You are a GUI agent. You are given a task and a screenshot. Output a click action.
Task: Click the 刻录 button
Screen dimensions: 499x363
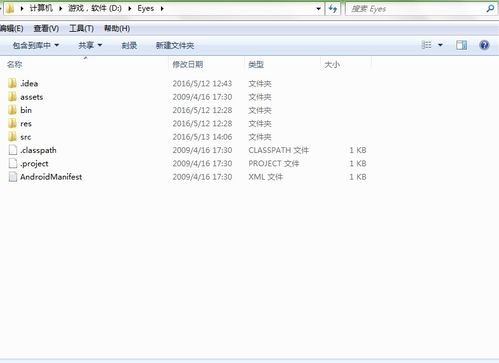pos(129,45)
